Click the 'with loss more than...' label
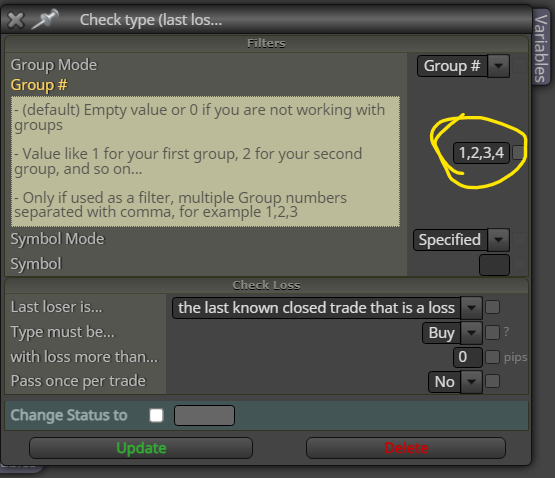 tap(84, 357)
